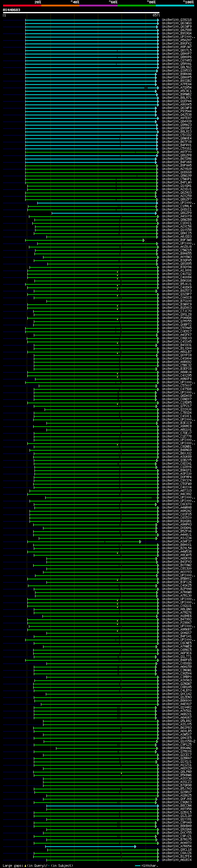This screenshot has width=197, height=868.
Task: Open the UniRef100_Q10QH1 entry
Action: click(177, 186)
